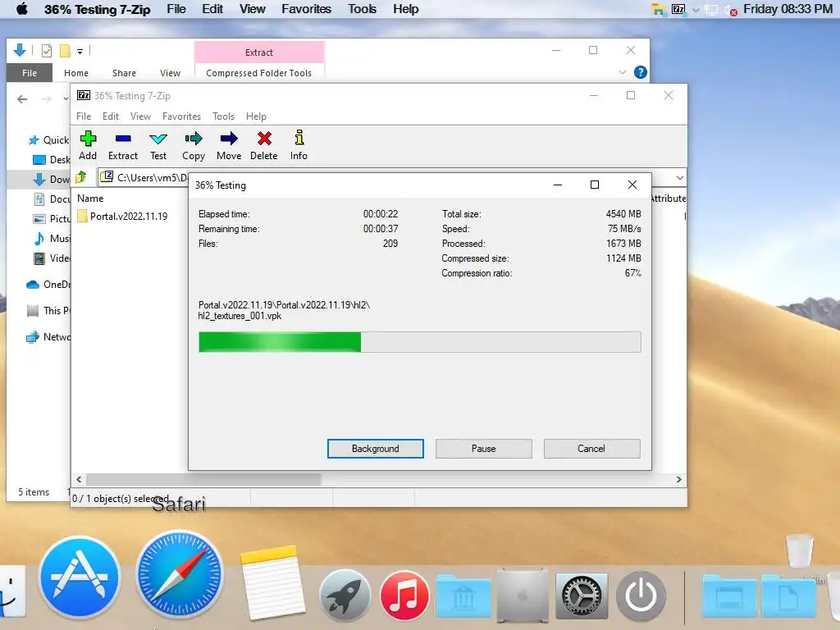Click the muted volume icon in top tray

(x=730, y=10)
